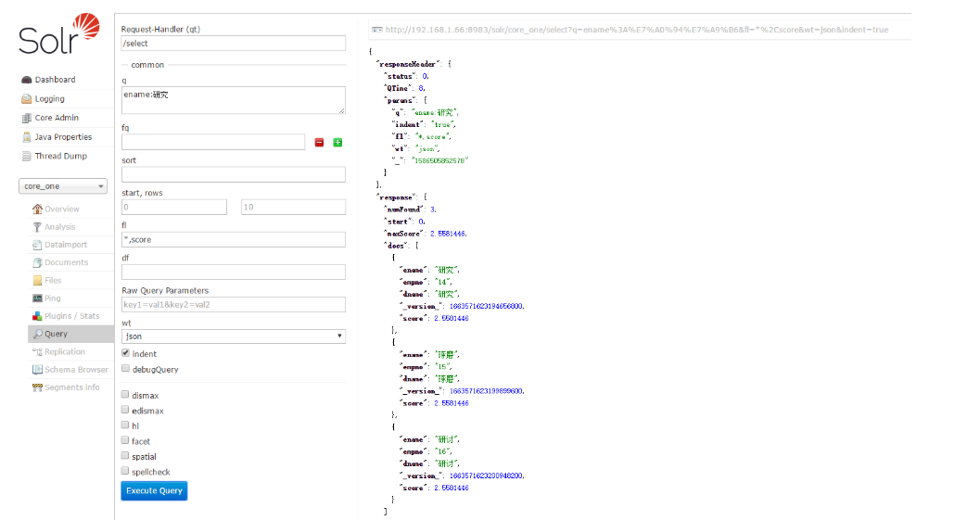Enable the spellcheck checkbox

(x=125, y=471)
